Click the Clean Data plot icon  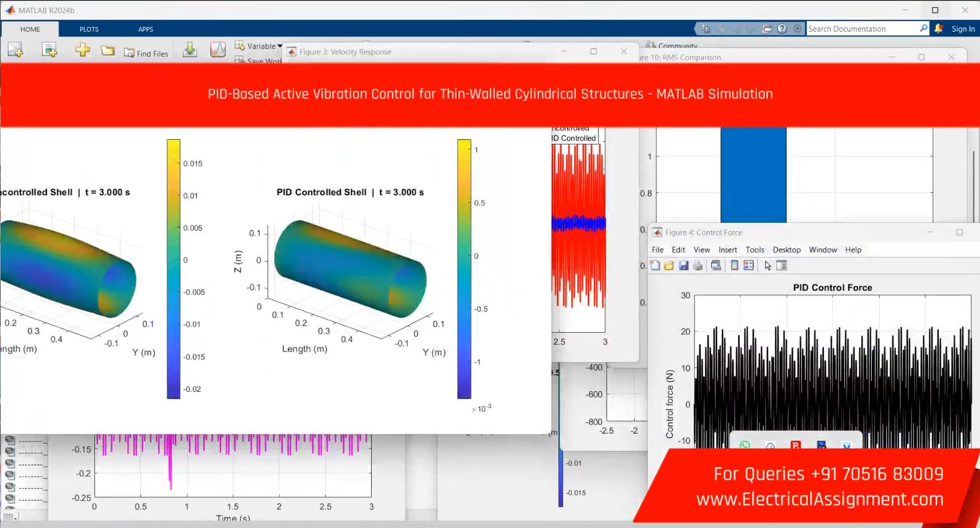coord(218,50)
